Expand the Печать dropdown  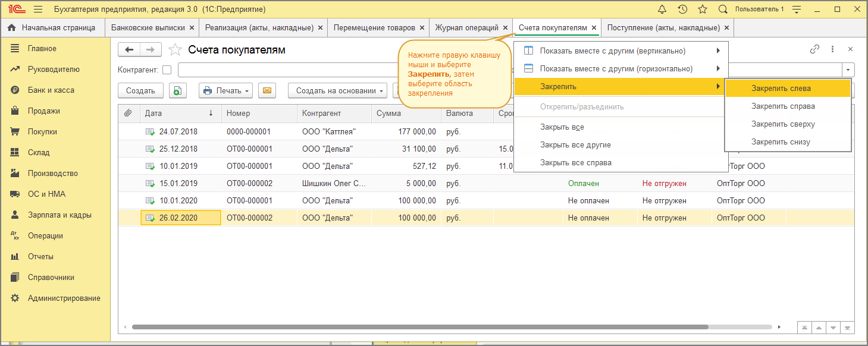coord(225,90)
